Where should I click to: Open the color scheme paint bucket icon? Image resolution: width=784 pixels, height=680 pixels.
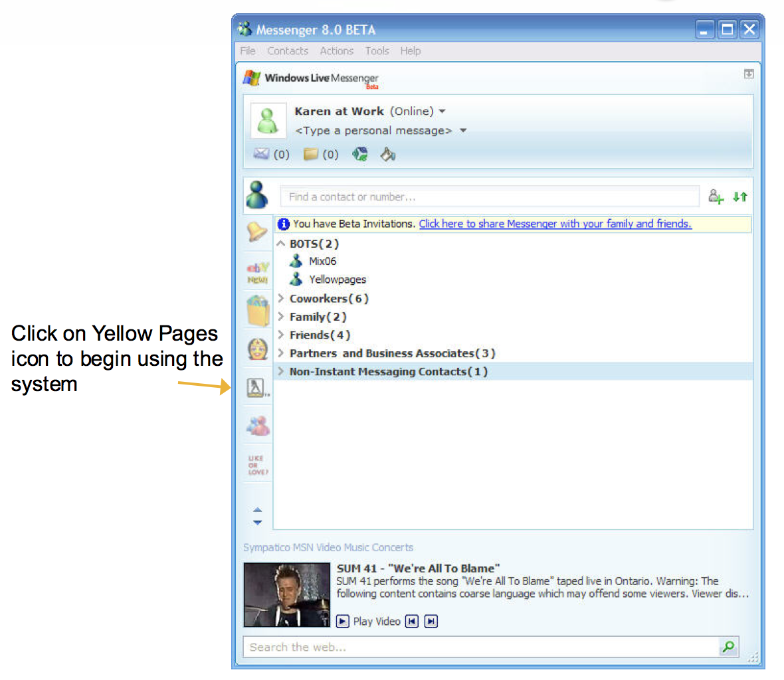(387, 154)
